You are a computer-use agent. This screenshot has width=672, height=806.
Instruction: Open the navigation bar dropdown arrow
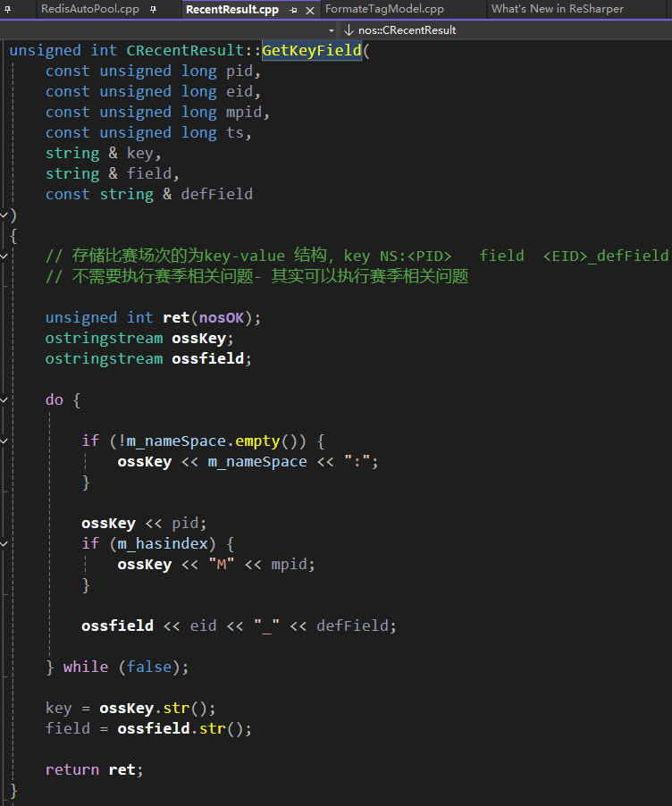click(332, 30)
